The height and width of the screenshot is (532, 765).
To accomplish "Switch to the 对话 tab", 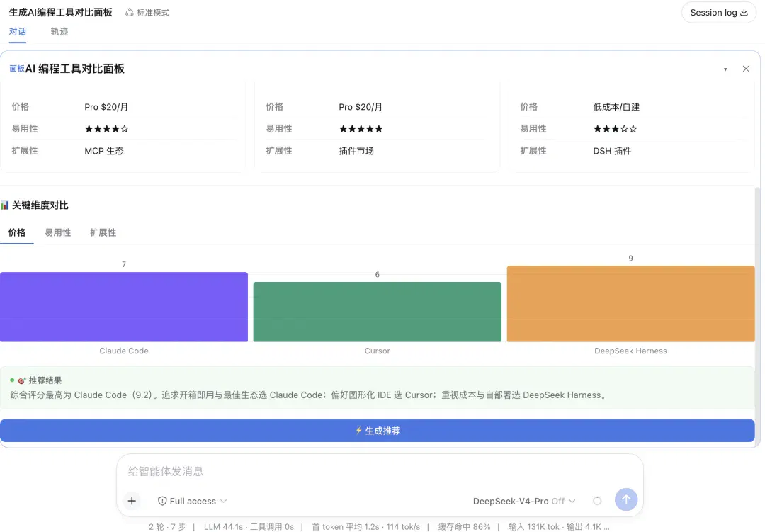I will point(18,32).
